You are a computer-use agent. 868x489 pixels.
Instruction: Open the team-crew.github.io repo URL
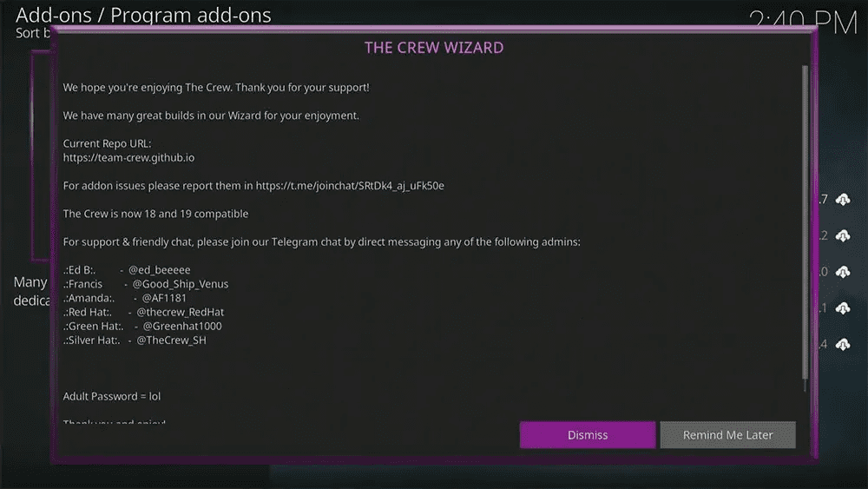(x=128, y=158)
